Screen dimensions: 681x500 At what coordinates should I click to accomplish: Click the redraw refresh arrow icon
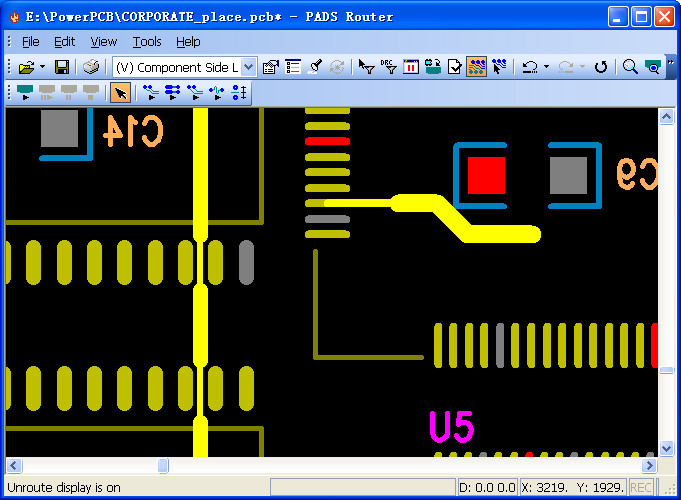click(x=600, y=67)
